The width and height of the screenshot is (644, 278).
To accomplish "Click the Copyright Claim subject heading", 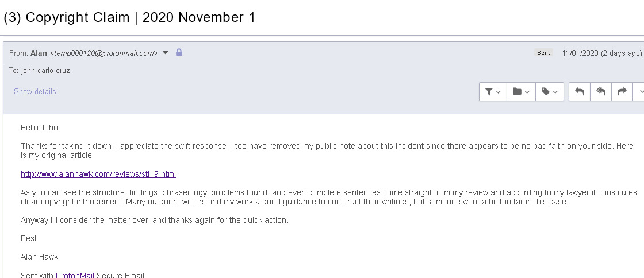I will (129, 17).
